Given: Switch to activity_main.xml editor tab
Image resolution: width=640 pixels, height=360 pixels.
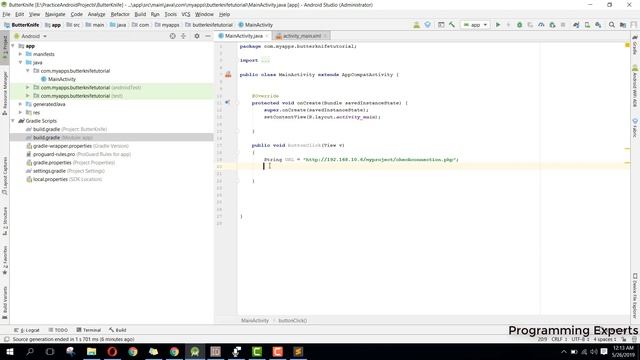Looking at the screenshot, I should [302, 36].
